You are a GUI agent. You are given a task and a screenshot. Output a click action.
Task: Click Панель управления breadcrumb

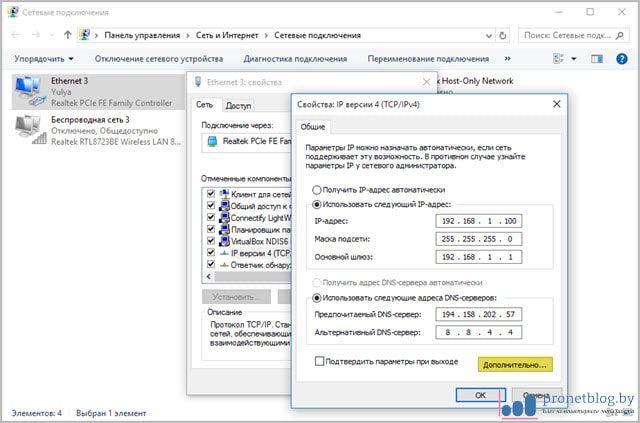[x=142, y=36]
